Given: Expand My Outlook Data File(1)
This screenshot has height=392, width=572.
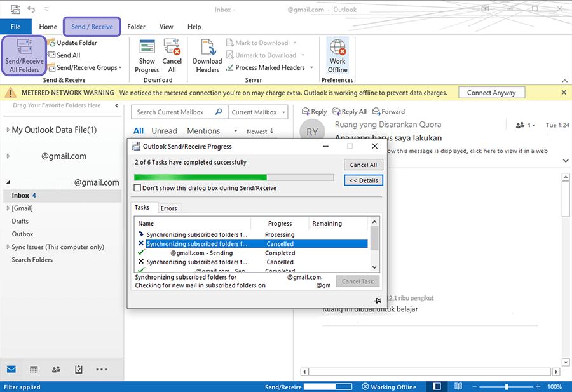Looking at the screenshot, I should [x=8, y=130].
